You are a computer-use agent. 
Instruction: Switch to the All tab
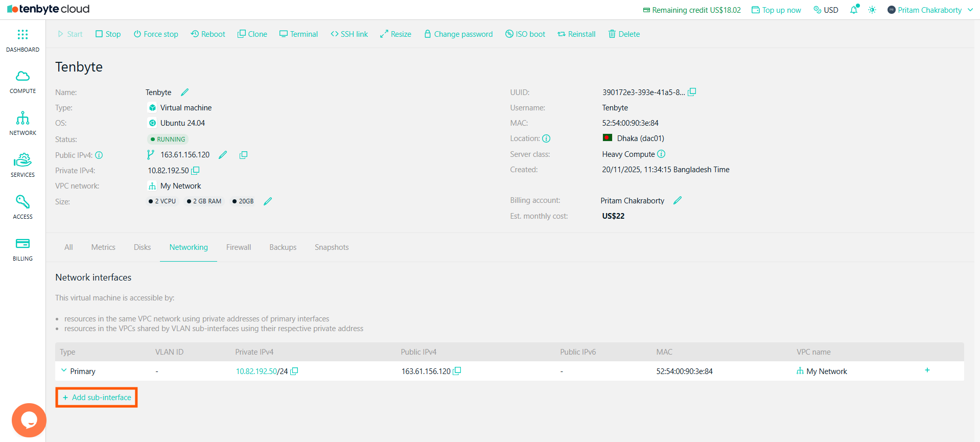point(68,247)
